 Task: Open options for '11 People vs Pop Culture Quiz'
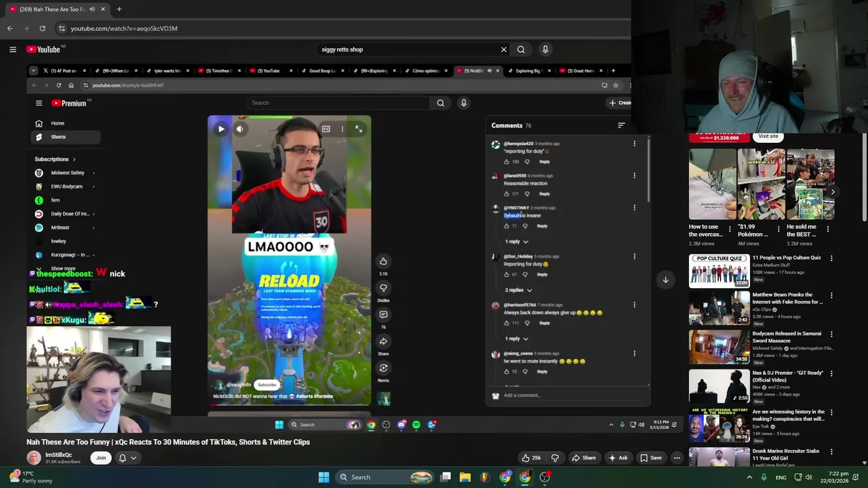pyautogui.click(x=831, y=258)
